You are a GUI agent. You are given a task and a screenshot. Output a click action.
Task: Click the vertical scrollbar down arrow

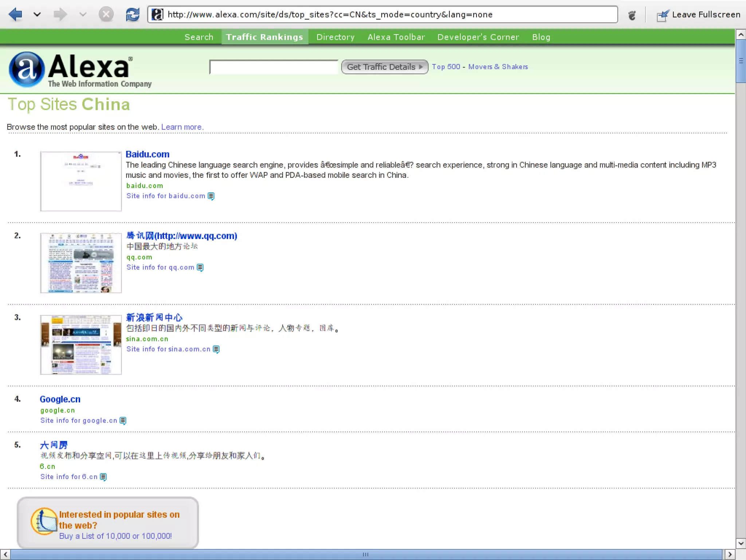pyautogui.click(x=741, y=543)
